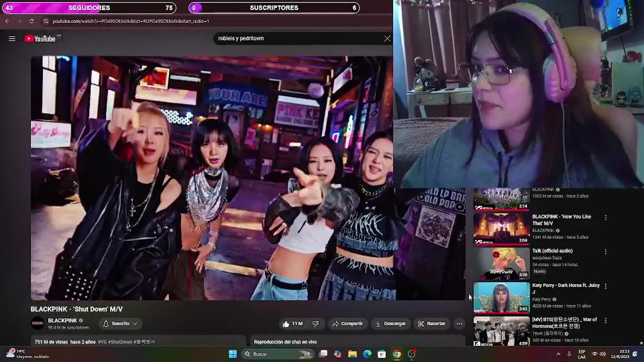Open the notification center icon
Viewport: 644px width, 362px height.
(x=635, y=354)
